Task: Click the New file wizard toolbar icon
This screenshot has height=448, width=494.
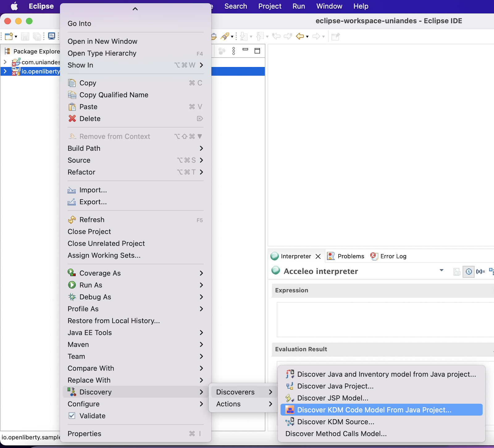Action: point(9,36)
